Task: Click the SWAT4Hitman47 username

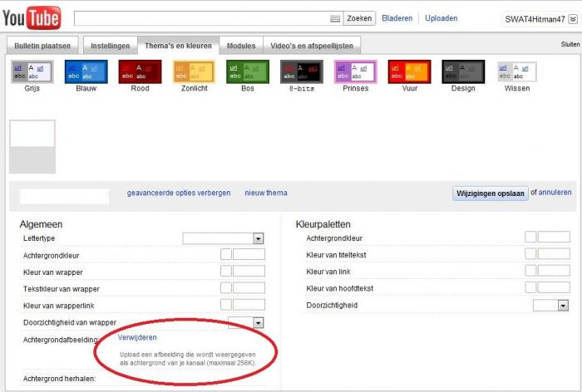Action: [535, 19]
